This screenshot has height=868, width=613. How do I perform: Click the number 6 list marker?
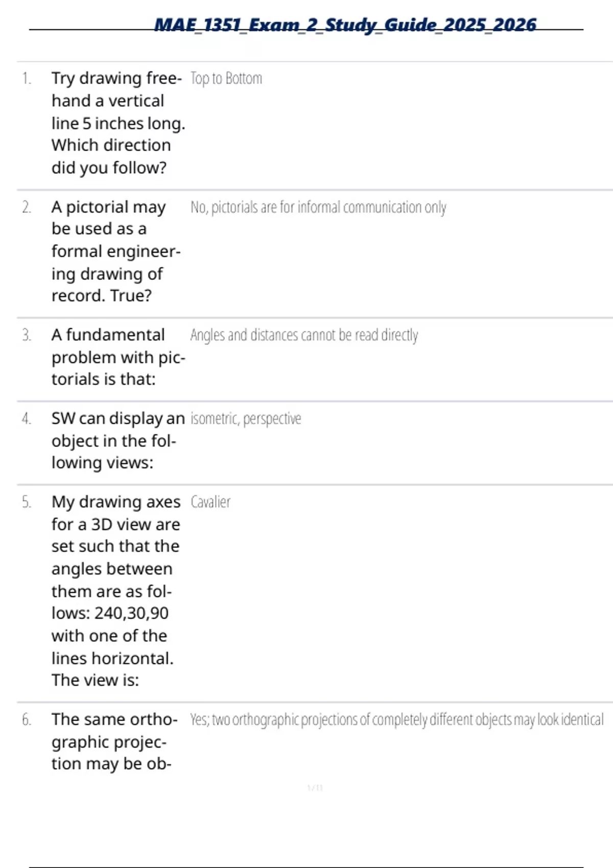coord(27,719)
